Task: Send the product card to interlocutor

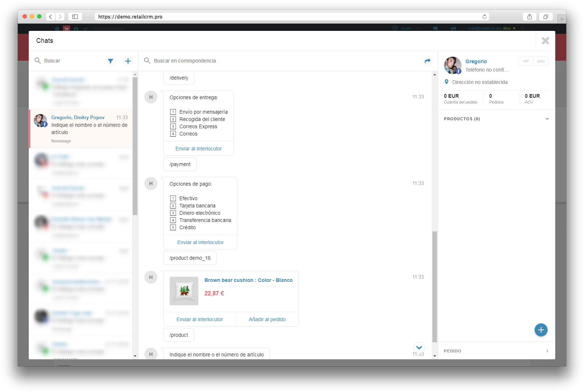Action: (x=200, y=319)
